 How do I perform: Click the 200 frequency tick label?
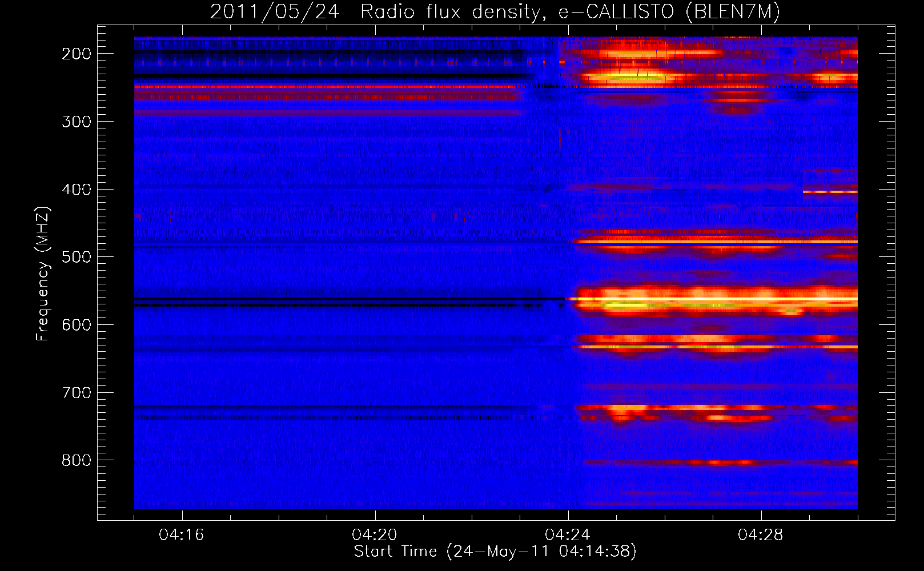point(77,54)
